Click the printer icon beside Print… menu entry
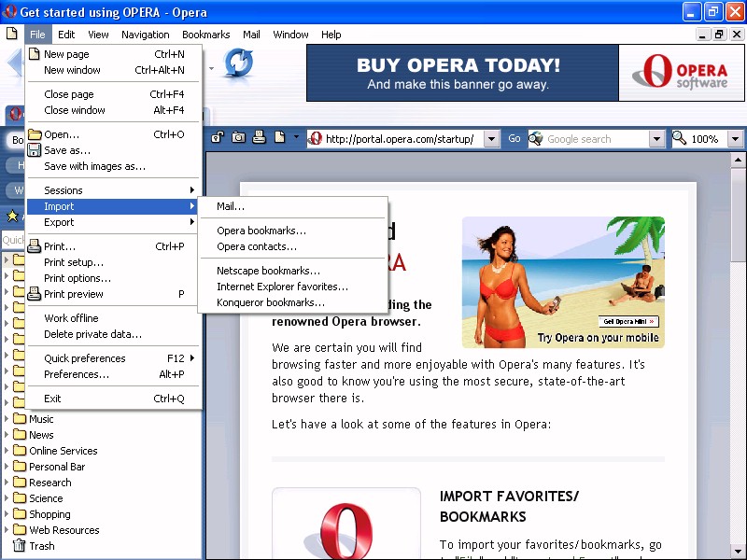747x560 pixels. pos(35,246)
